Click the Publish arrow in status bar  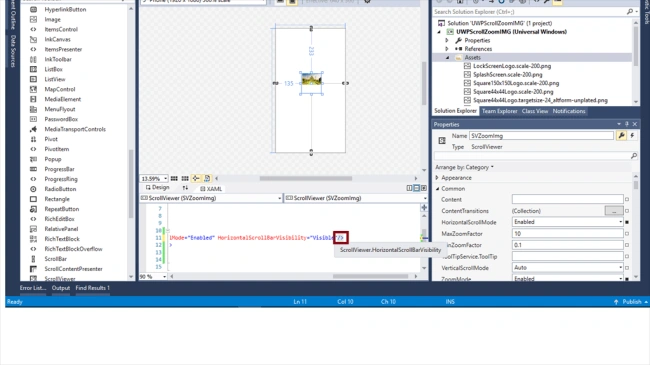[616, 302]
